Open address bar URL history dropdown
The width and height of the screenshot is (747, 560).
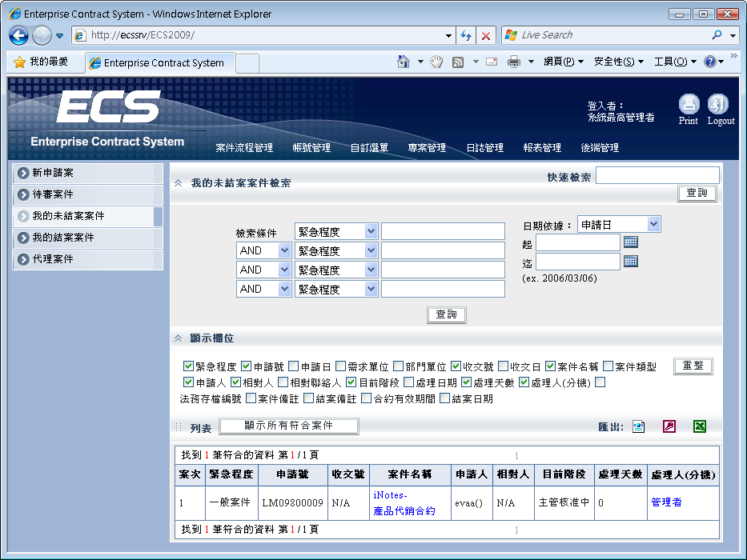[x=448, y=36]
